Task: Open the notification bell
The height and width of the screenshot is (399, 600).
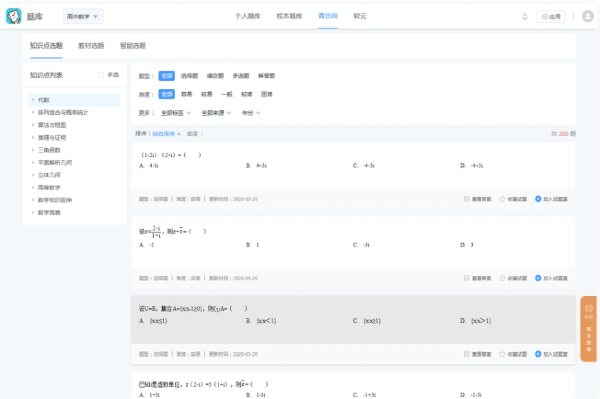Action: tap(525, 16)
